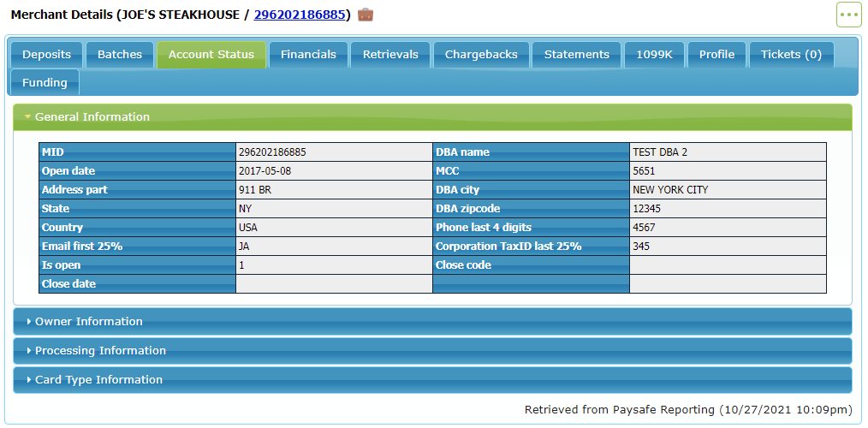Click the Corporation TaxID value 345
The width and height of the screenshot is (868, 428).
tap(728, 247)
